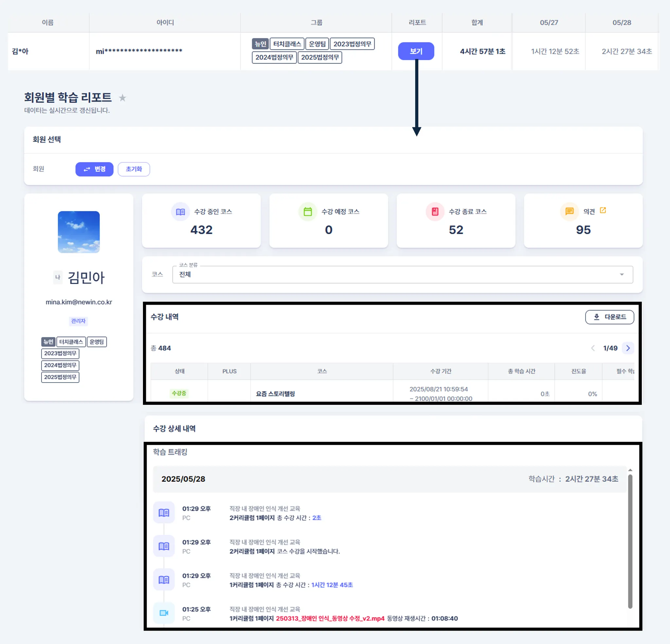Open the opinions external link icon
670x644 pixels.
[x=603, y=210]
